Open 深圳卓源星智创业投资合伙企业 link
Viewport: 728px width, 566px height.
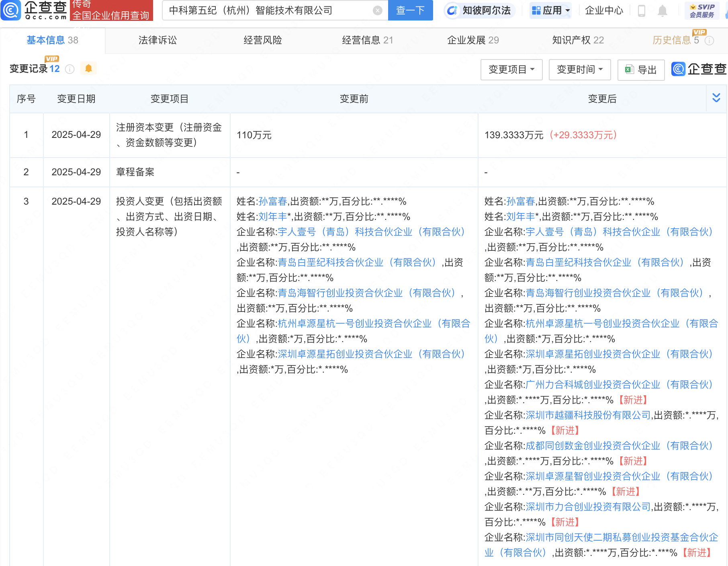pos(620,476)
